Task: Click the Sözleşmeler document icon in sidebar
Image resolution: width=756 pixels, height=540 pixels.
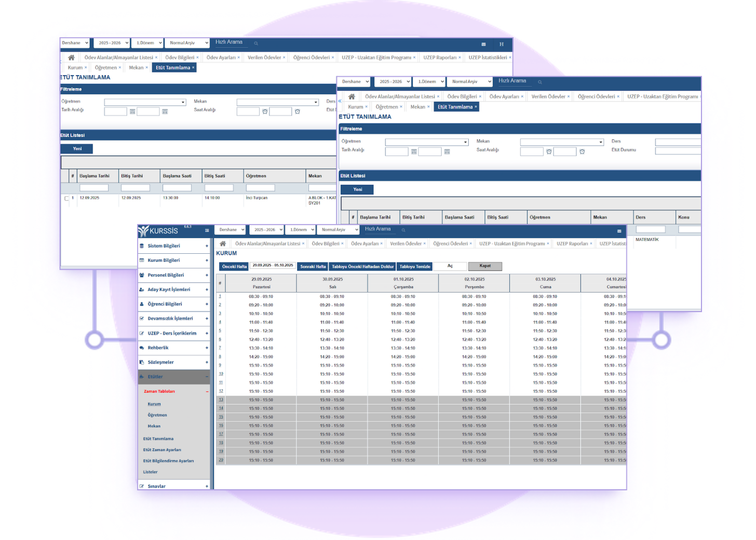Action: [142, 362]
